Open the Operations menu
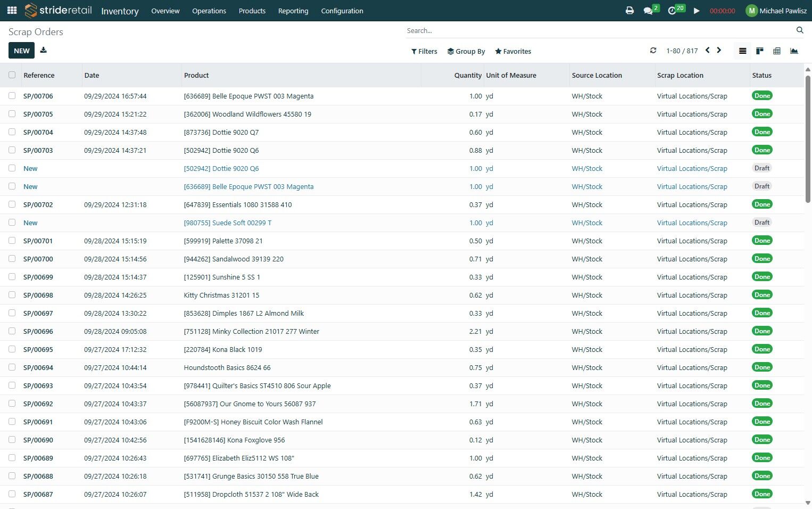The width and height of the screenshot is (812, 509). coord(209,11)
